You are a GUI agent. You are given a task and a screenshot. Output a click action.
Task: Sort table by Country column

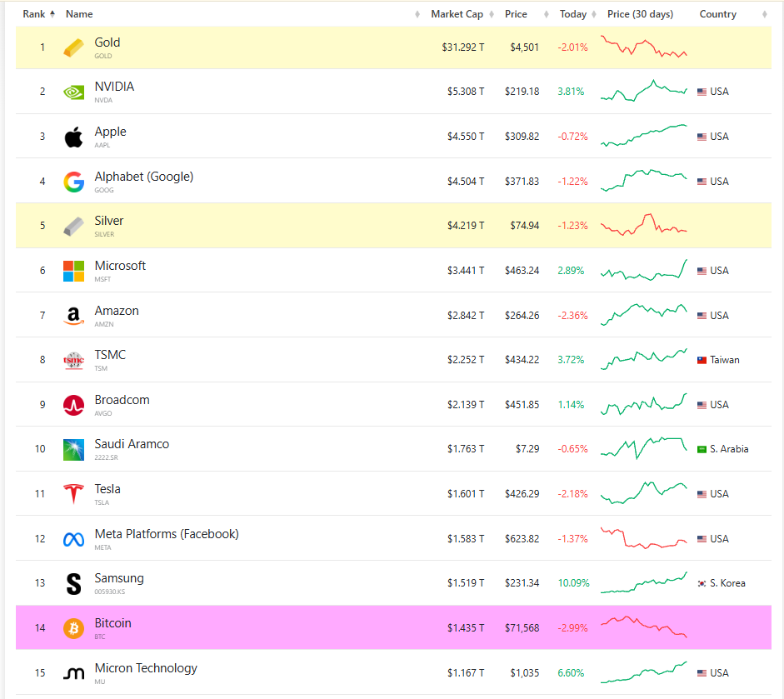[733, 14]
